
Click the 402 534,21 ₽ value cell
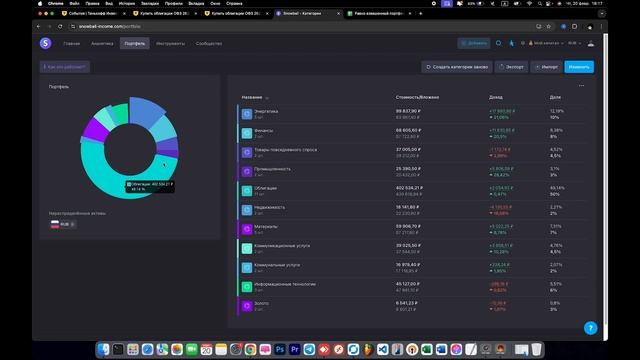[x=409, y=188]
